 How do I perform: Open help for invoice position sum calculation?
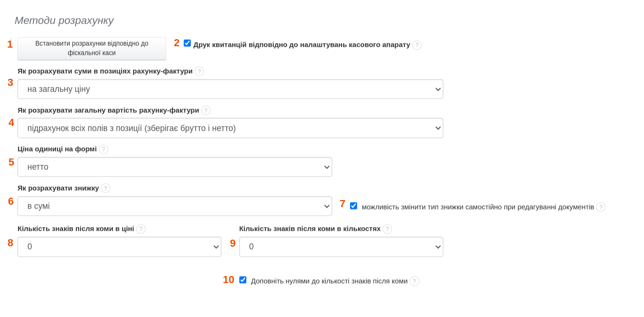[199, 71]
